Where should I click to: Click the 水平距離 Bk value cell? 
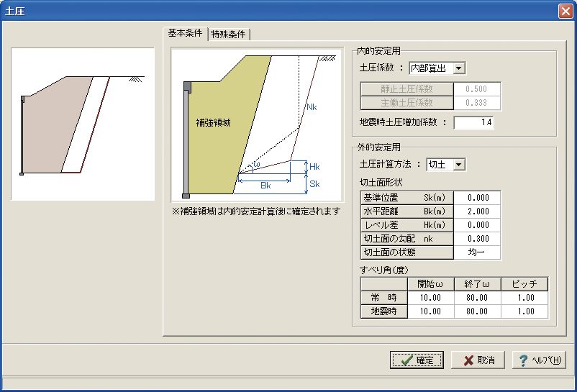[x=477, y=211]
